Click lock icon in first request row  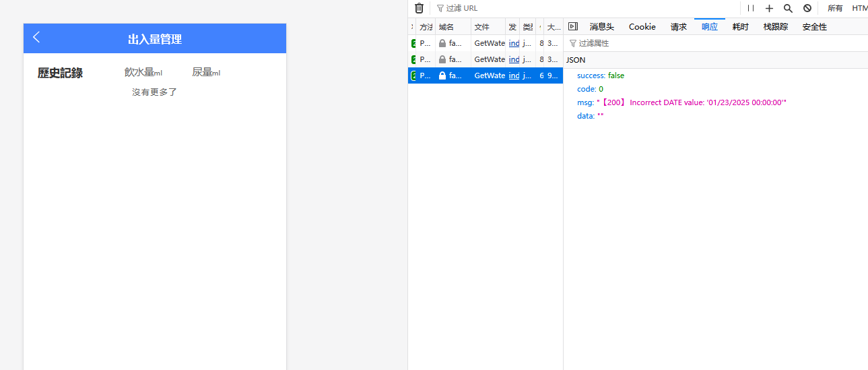tap(442, 43)
